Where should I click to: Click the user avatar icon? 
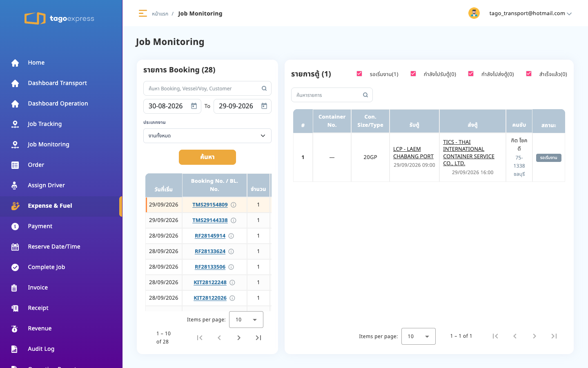click(x=474, y=13)
